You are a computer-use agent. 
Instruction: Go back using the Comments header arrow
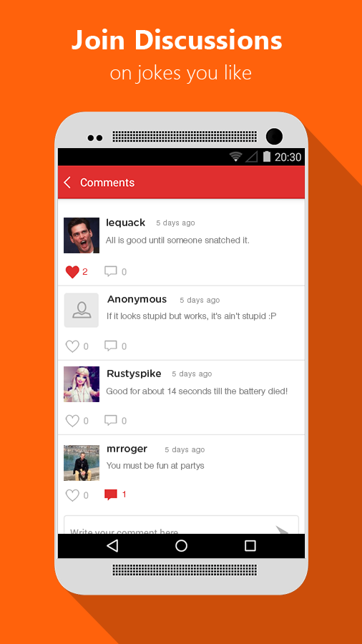(x=68, y=182)
